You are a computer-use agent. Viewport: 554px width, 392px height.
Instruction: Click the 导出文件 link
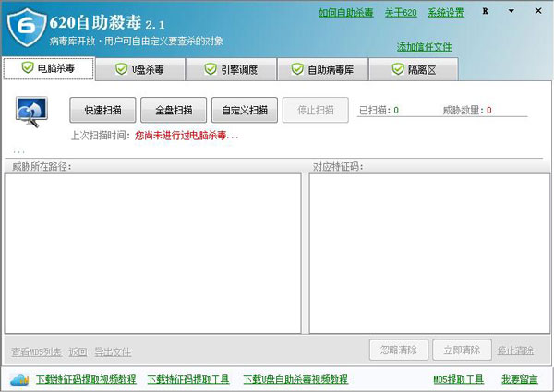coord(113,351)
